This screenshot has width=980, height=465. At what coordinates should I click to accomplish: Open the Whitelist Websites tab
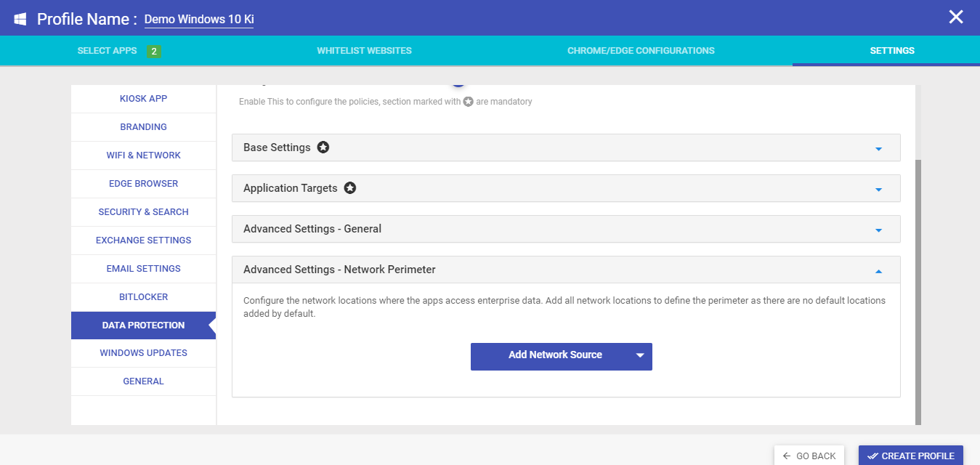click(364, 51)
